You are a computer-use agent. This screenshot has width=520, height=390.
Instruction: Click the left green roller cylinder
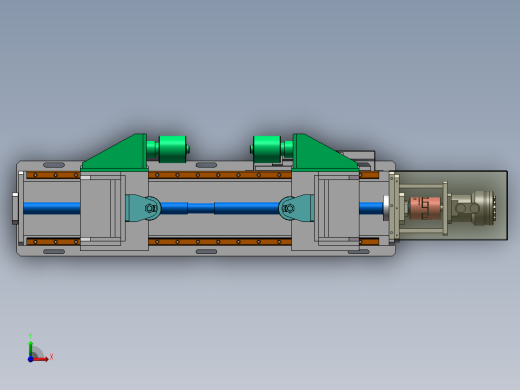click(x=172, y=149)
